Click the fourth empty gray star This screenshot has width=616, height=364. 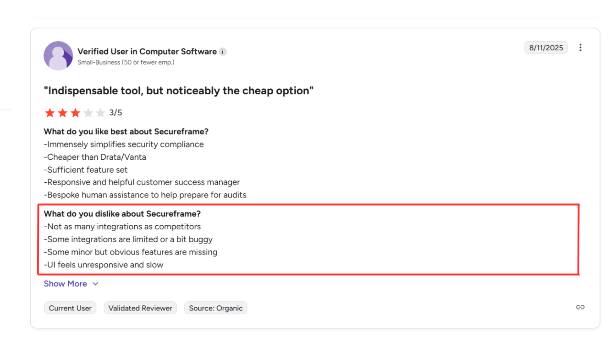click(x=89, y=112)
